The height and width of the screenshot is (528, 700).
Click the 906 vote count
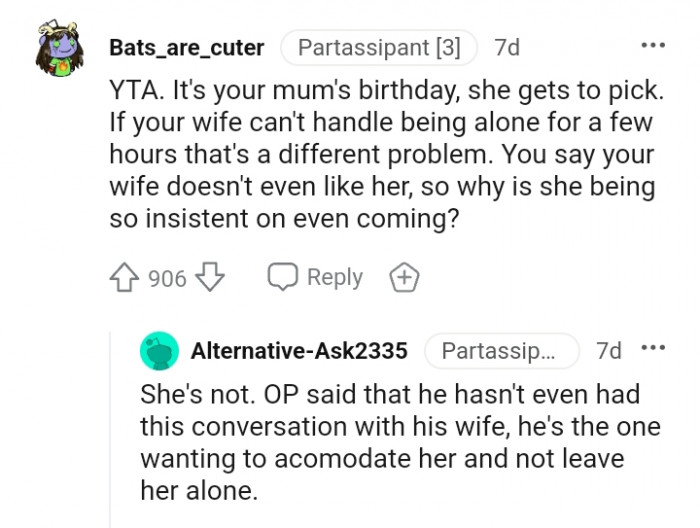point(167,279)
